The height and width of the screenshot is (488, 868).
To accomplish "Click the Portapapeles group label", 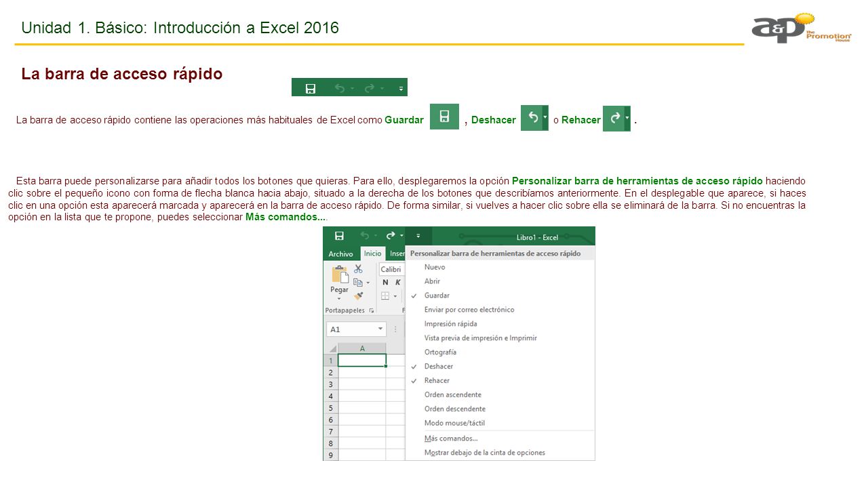I will click(x=345, y=310).
